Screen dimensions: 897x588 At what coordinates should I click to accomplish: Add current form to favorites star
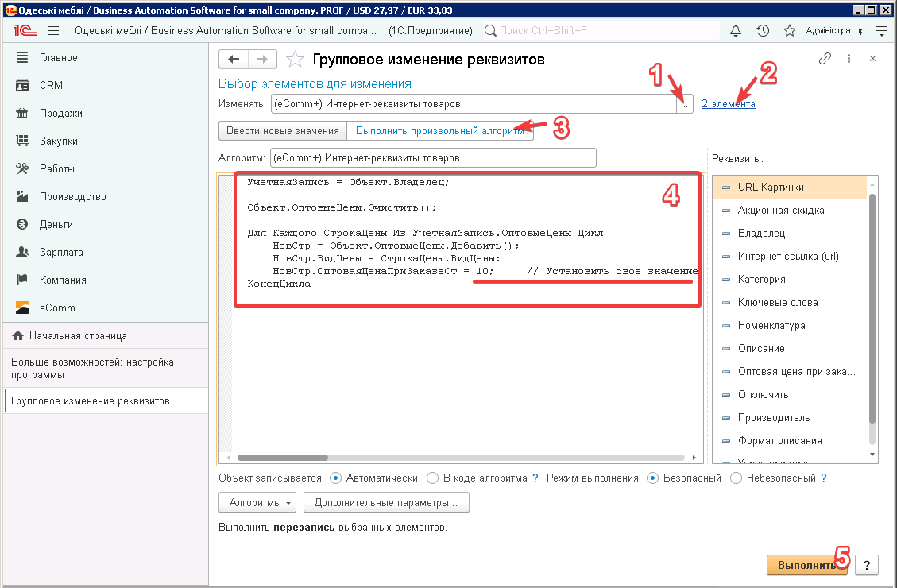[295, 60]
